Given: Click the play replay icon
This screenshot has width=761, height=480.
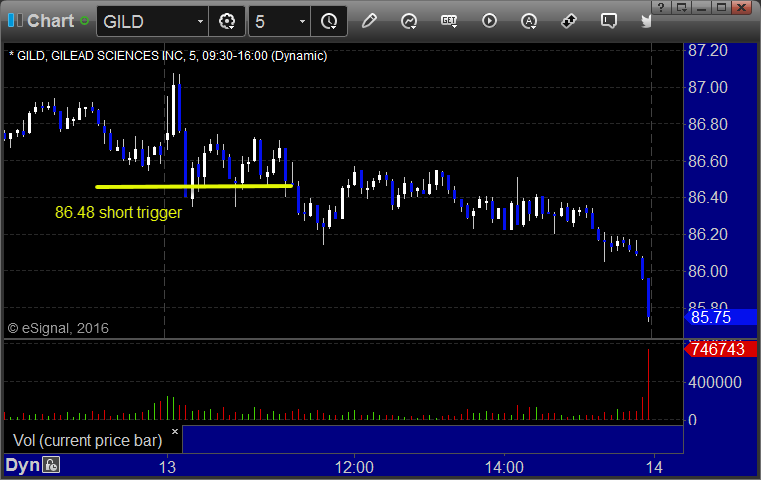Looking at the screenshot, I should pyautogui.click(x=489, y=21).
